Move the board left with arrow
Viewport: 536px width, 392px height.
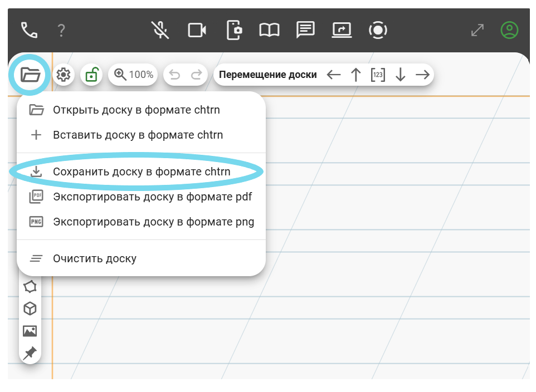tap(334, 75)
